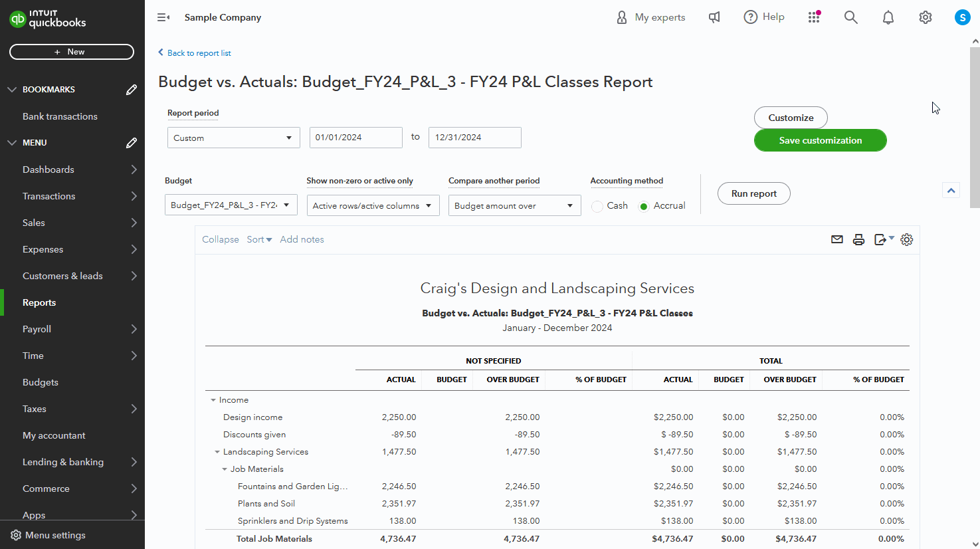The height and width of the screenshot is (549, 980).
Task: Open the Report period dropdown
Action: coord(233,138)
